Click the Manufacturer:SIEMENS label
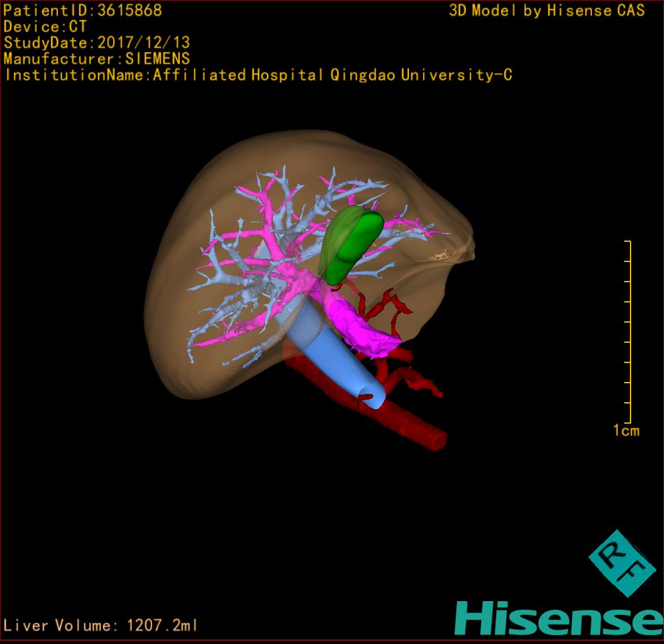Image resolution: width=664 pixels, height=644 pixels. click(97, 59)
